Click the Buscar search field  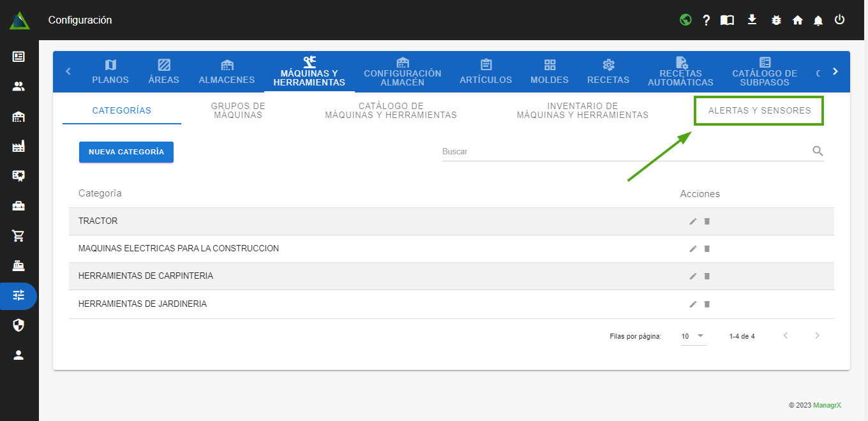click(x=624, y=152)
